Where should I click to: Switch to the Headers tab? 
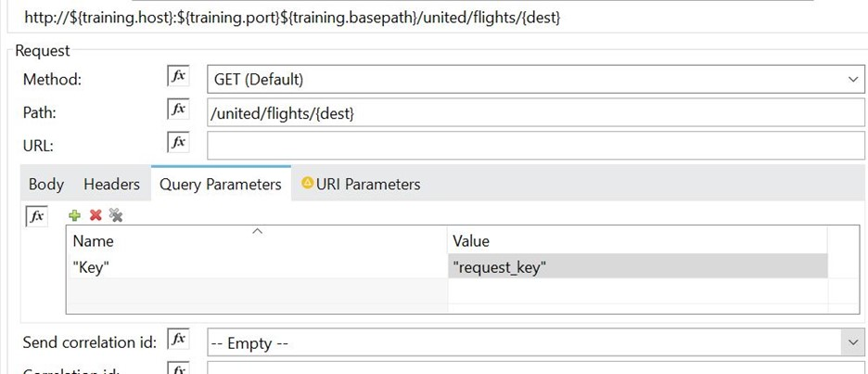(x=111, y=184)
